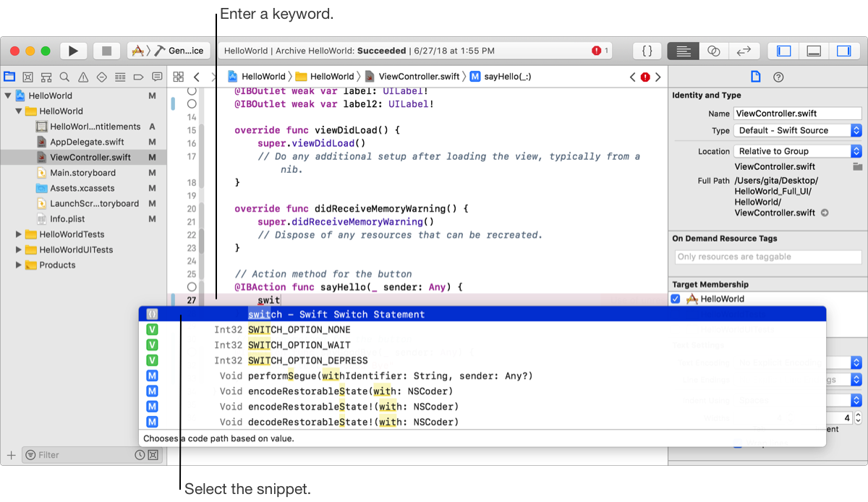Switch to the assistant editor
868x502 pixels.
(713, 51)
